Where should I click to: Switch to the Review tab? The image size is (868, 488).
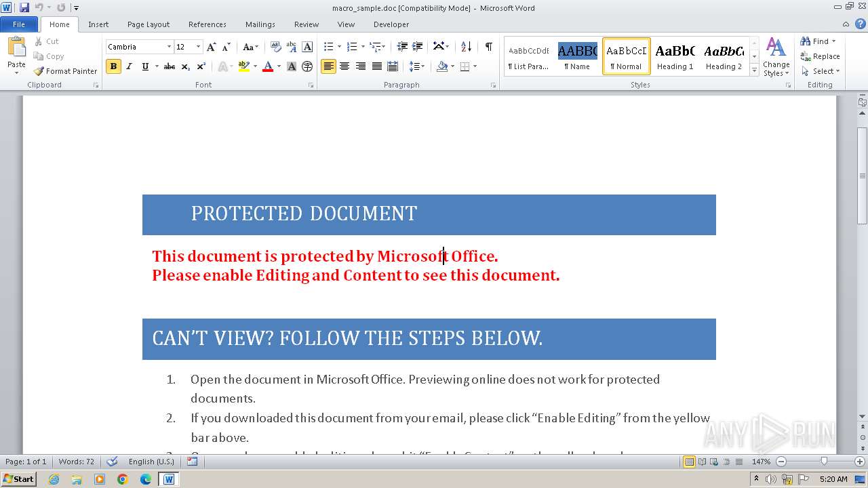[x=307, y=24]
